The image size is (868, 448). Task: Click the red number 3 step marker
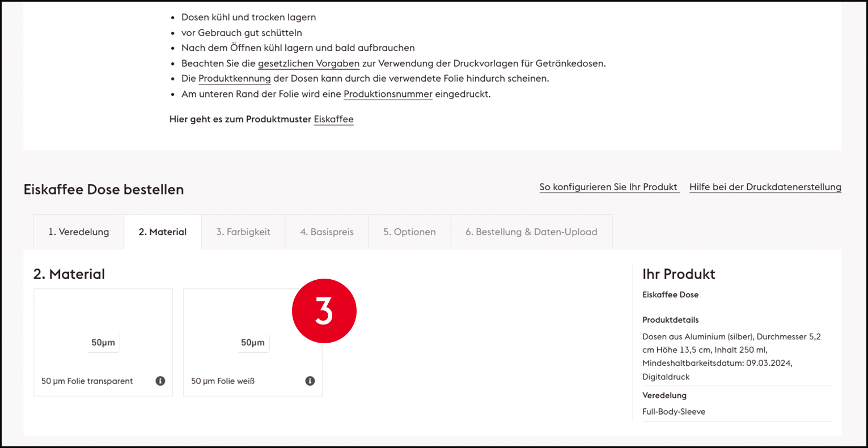(x=324, y=311)
